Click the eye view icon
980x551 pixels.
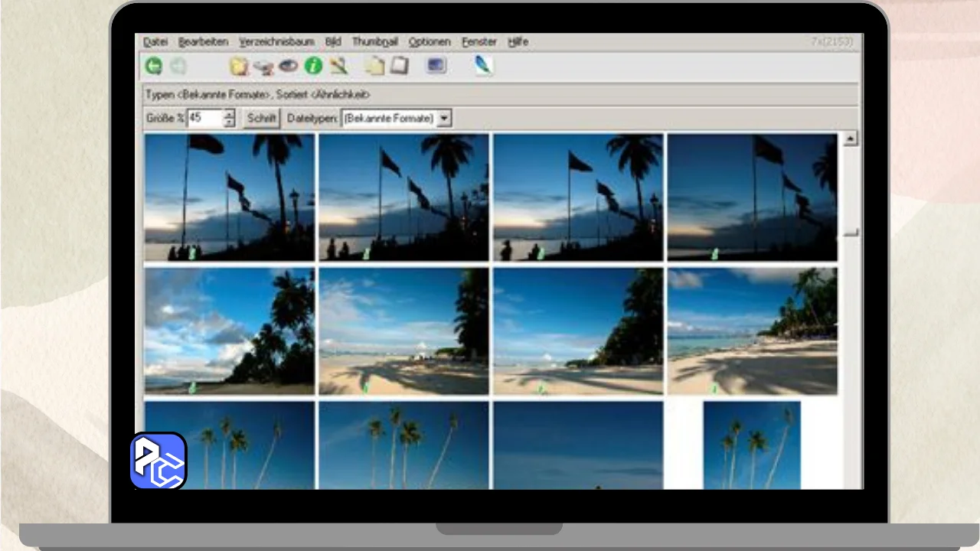288,67
